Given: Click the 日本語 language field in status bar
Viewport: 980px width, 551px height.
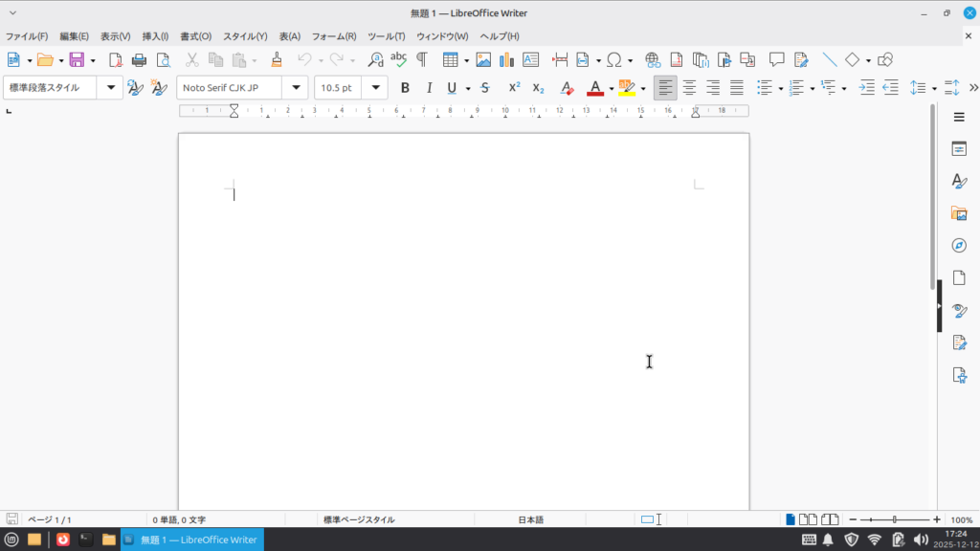Looking at the screenshot, I should pyautogui.click(x=531, y=520).
